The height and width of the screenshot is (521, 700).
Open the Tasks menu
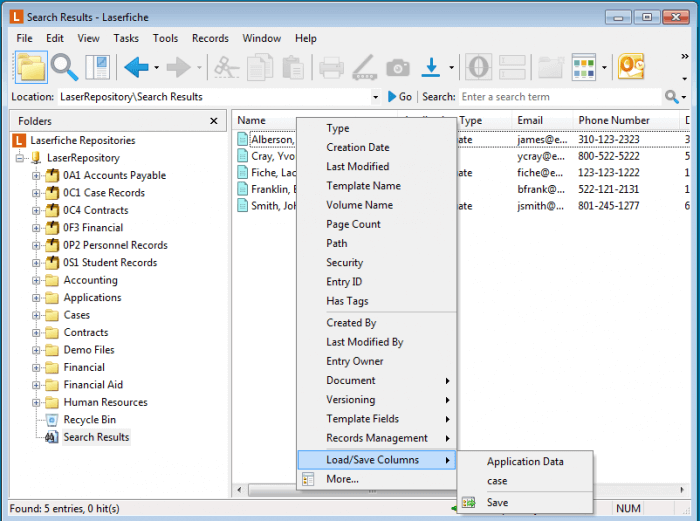pyautogui.click(x=126, y=38)
